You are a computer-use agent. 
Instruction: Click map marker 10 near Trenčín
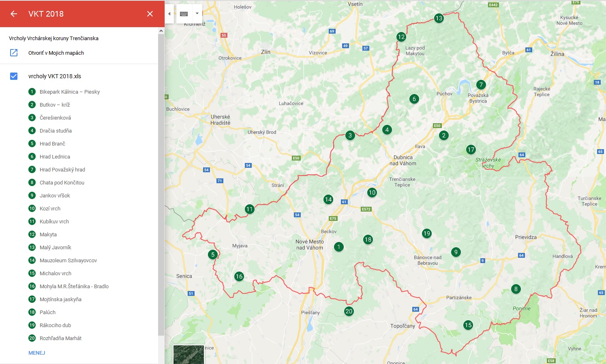tap(372, 193)
